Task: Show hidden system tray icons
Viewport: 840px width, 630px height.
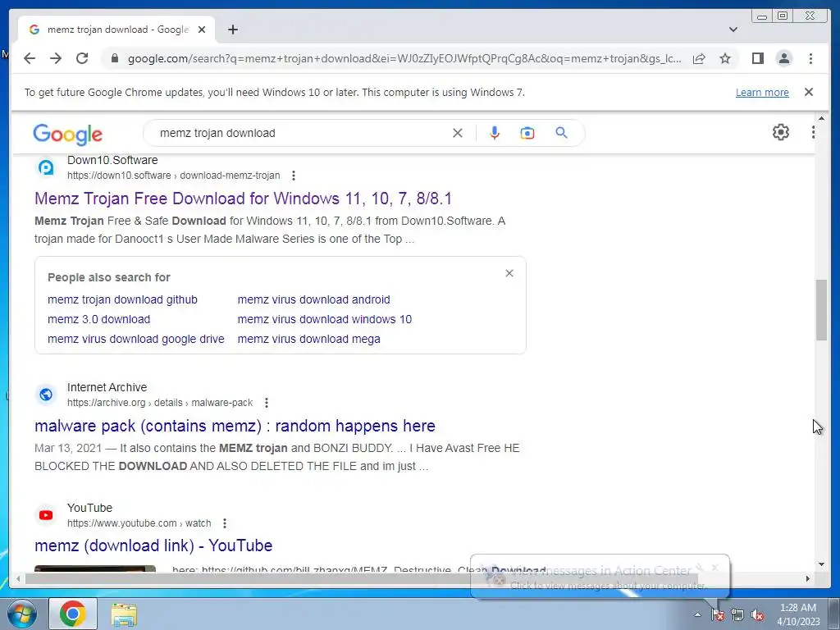Action: (x=697, y=615)
